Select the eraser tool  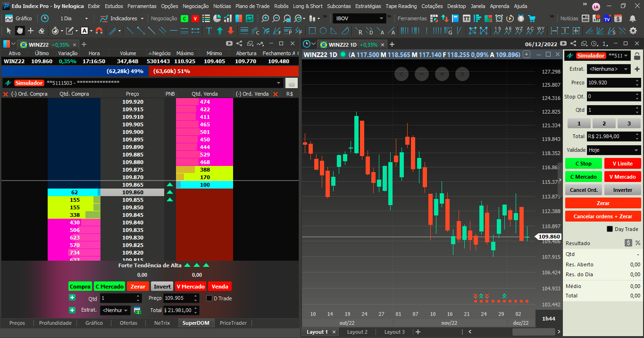pyautogui.click(x=42, y=31)
